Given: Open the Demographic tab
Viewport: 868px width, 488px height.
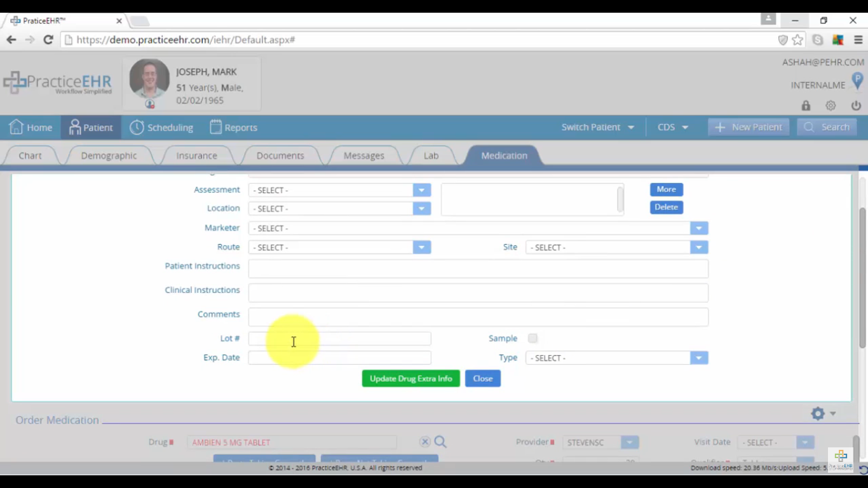Looking at the screenshot, I should point(109,156).
